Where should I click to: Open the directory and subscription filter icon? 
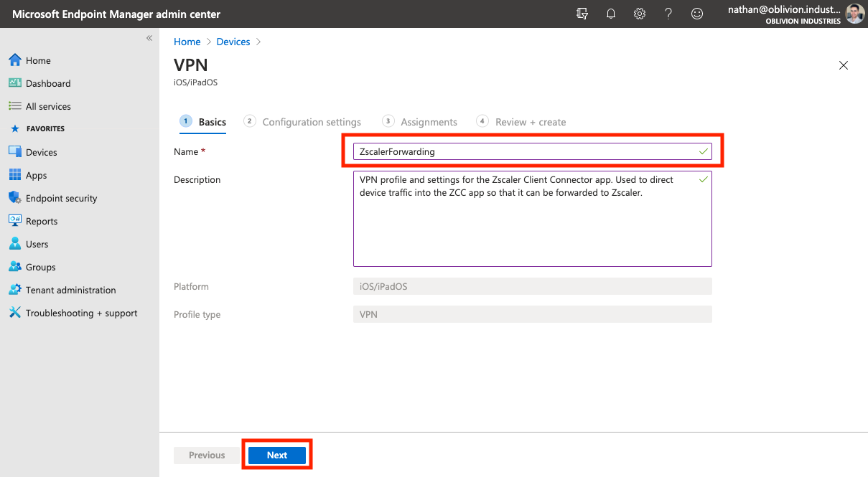(x=582, y=14)
